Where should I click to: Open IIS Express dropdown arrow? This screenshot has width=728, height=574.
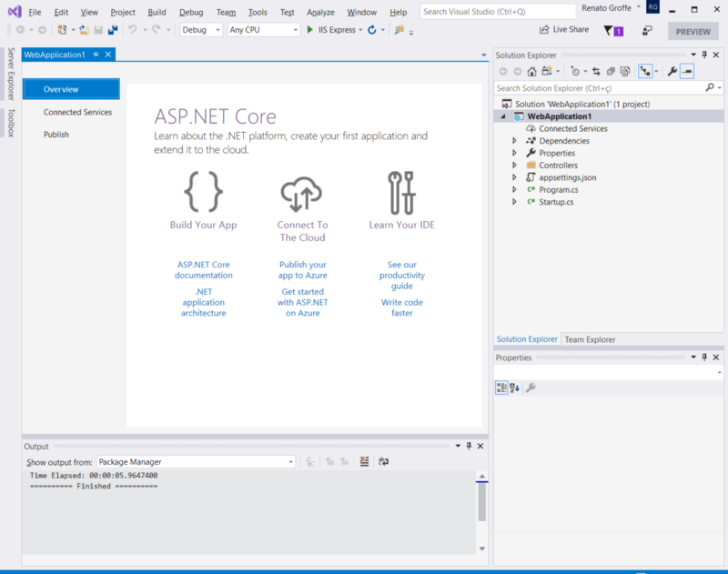click(x=360, y=30)
